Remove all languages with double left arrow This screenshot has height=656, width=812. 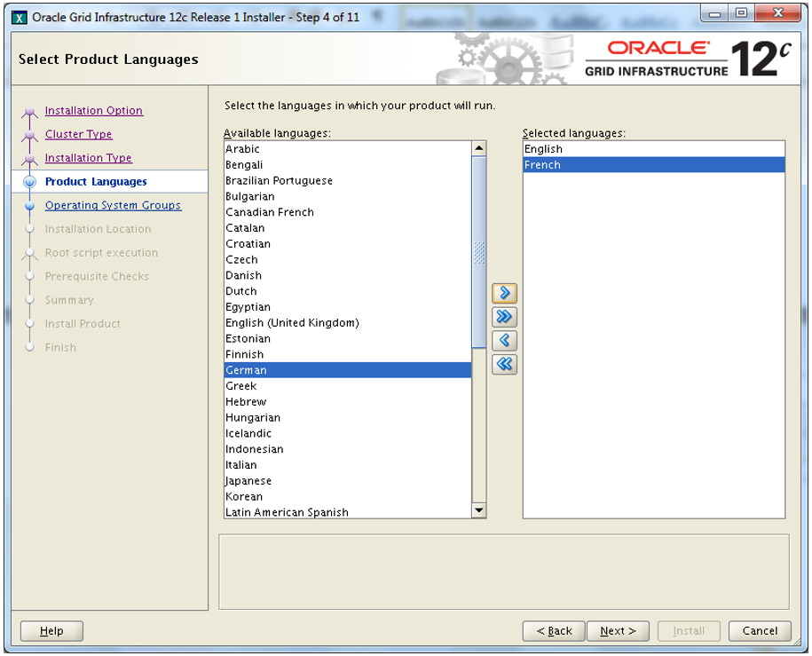tap(504, 364)
